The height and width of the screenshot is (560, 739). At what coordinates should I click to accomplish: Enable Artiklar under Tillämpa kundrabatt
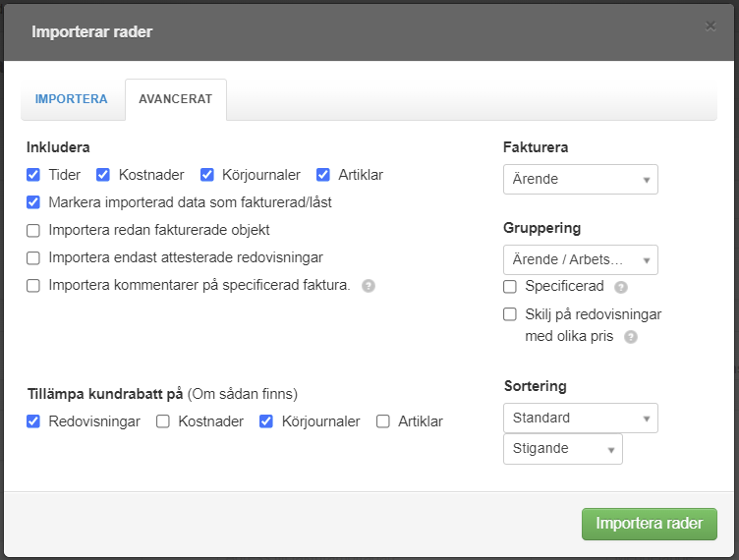click(383, 421)
